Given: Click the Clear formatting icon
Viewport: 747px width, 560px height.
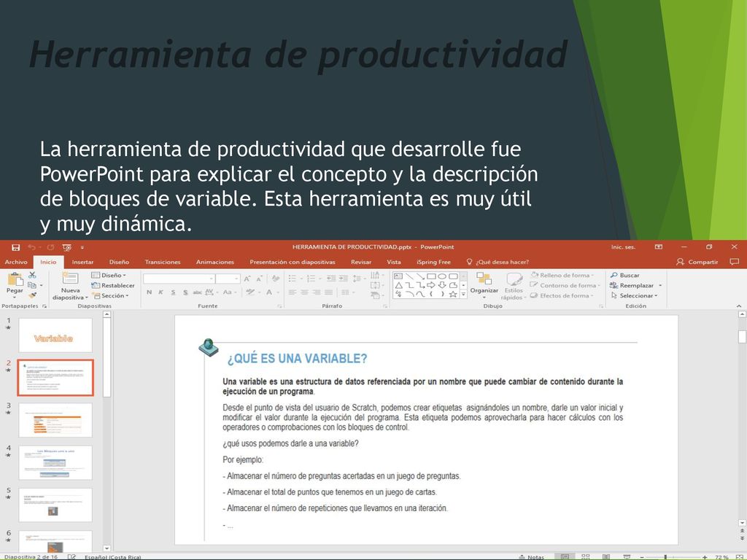Looking at the screenshot, I should [275, 279].
